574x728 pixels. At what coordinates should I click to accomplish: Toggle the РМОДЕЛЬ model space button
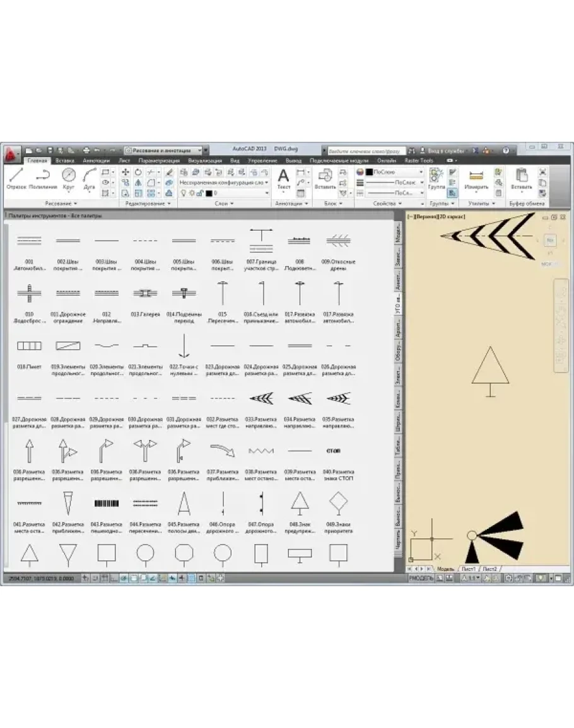pos(421,578)
